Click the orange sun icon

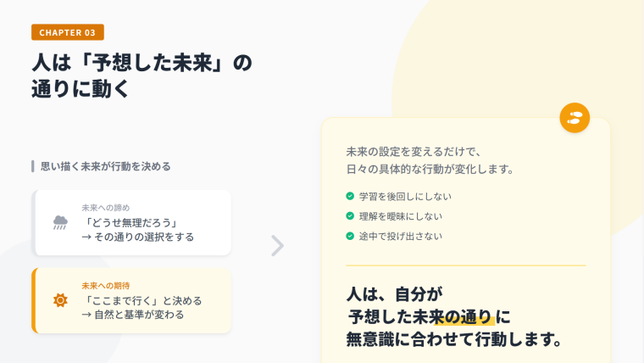(x=60, y=300)
